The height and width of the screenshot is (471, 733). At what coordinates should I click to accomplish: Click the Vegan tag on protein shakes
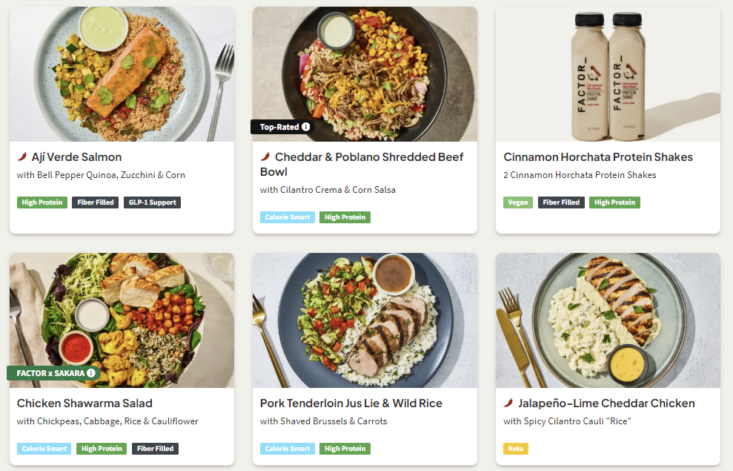(518, 202)
